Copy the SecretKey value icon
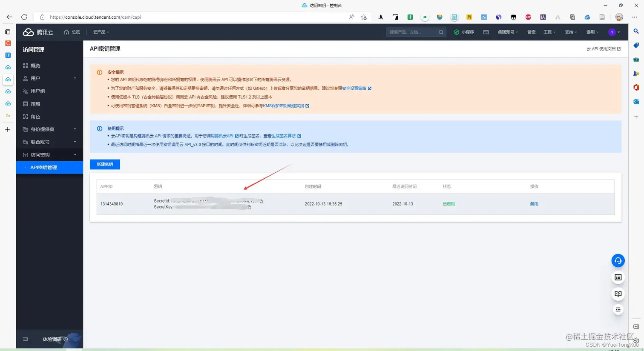Image resolution: width=644 pixels, height=351 pixels. pyautogui.click(x=250, y=208)
